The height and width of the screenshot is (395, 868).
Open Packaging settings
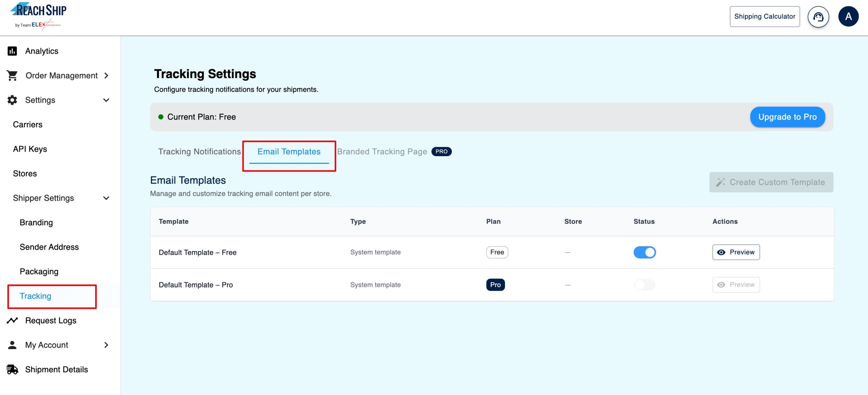pos(39,271)
